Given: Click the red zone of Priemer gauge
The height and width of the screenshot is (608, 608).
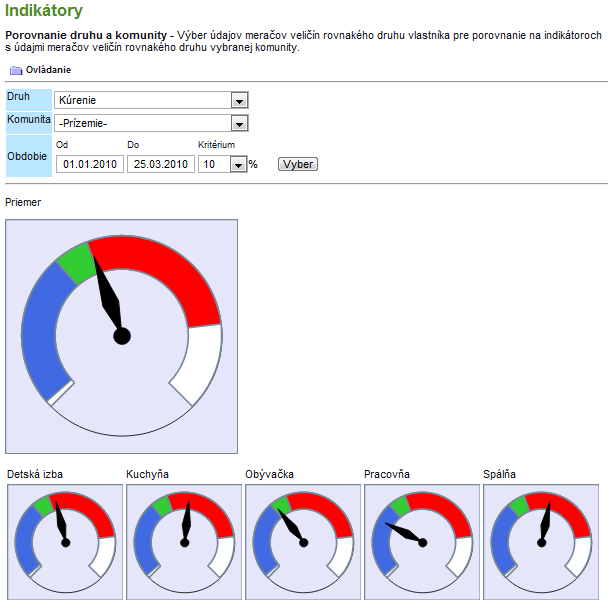Looking at the screenshot, I should [x=170, y=268].
